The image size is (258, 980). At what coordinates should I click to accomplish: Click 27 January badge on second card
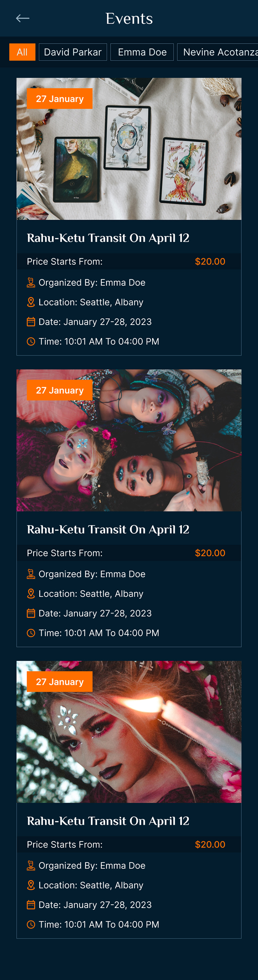[x=60, y=390]
